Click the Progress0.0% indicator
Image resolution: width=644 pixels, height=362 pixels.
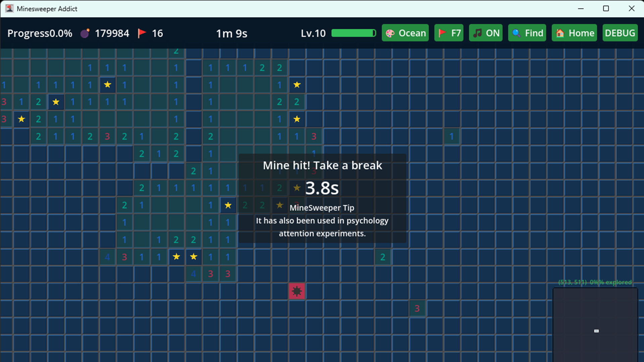click(x=40, y=33)
